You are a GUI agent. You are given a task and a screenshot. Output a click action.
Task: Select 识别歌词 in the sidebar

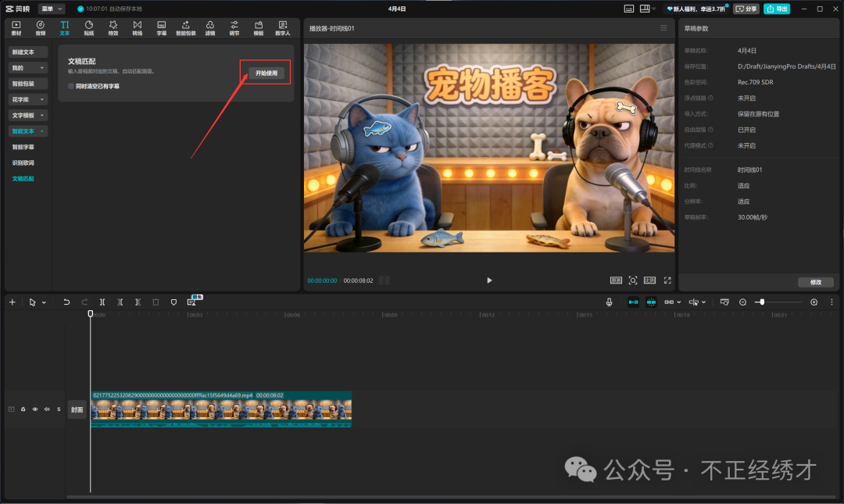pos(23,163)
